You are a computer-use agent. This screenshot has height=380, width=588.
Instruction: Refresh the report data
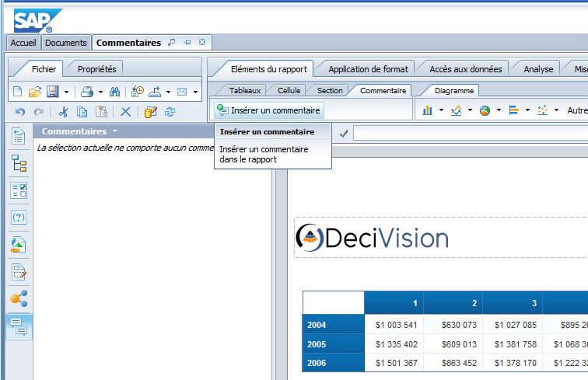(x=170, y=112)
